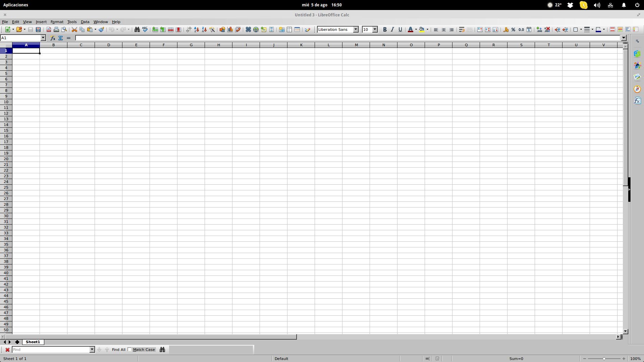Sort the data ascending
This screenshot has height=362, width=644.
click(x=196, y=29)
